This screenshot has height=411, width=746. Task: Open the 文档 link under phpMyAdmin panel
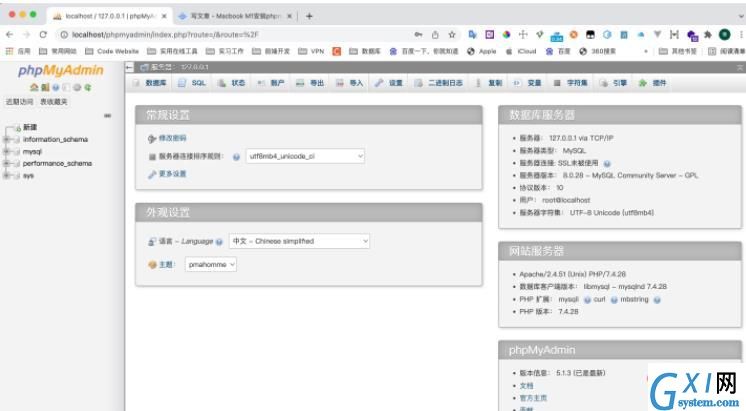click(x=526, y=386)
